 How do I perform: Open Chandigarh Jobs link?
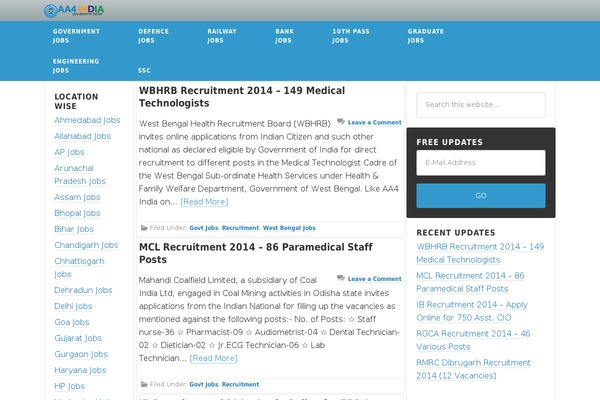86,245
